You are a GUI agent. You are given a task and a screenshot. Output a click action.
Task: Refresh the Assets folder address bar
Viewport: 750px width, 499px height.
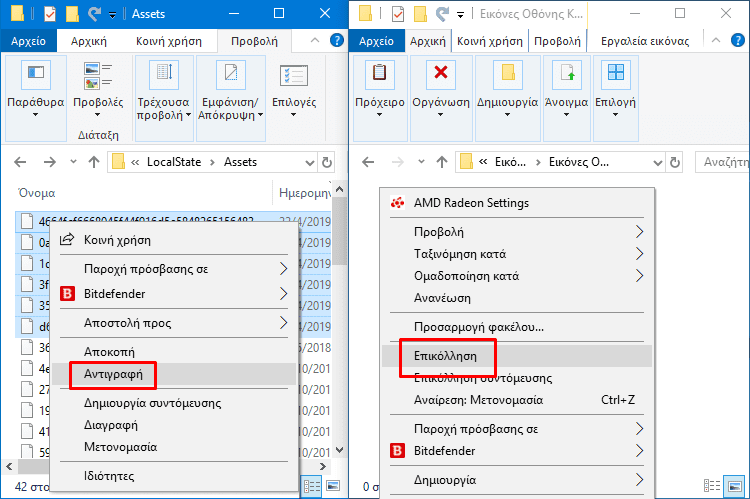tap(326, 162)
